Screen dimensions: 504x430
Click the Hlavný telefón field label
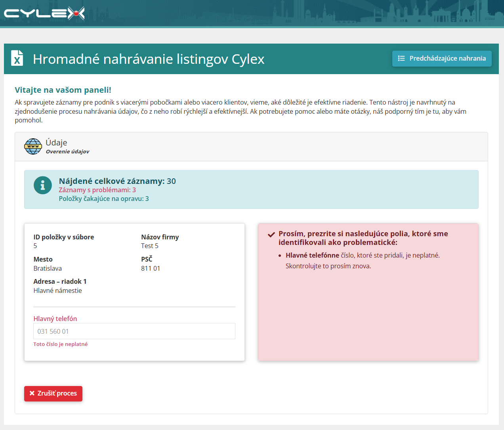pos(55,319)
